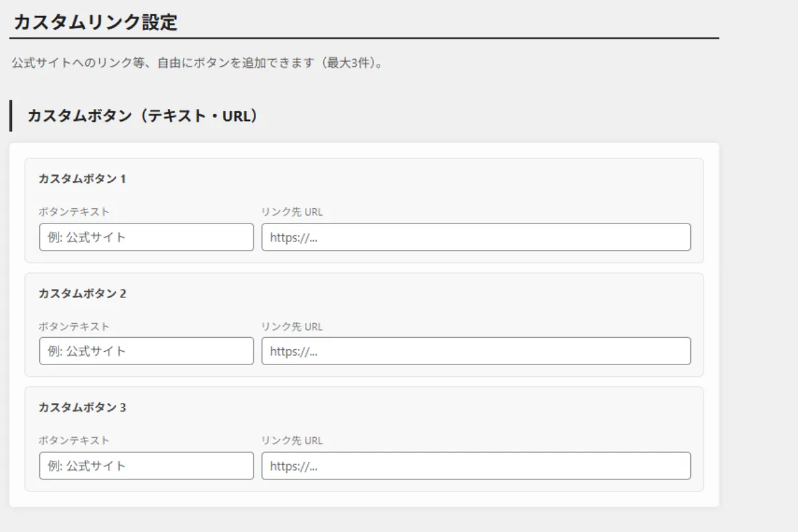Click the カスタムボタン 1 heading
The image size is (798, 532).
tap(82, 179)
